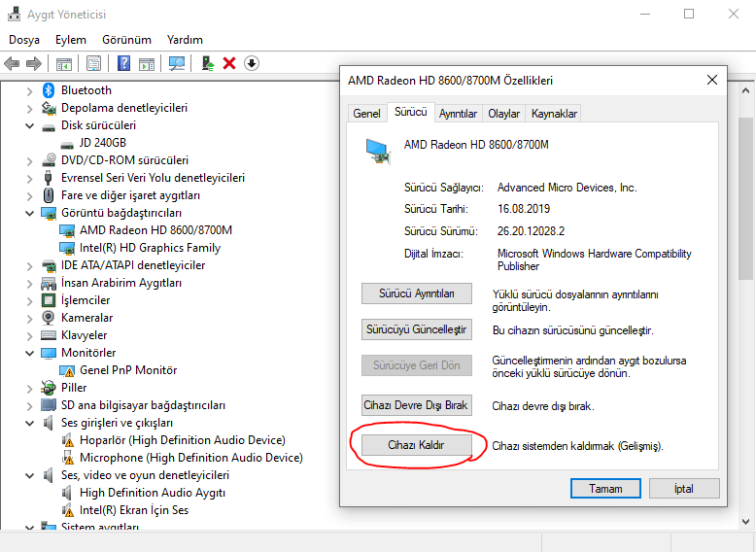The height and width of the screenshot is (552, 756).
Task: Click Sürücüyü Güncelleştir button
Action: click(417, 329)
